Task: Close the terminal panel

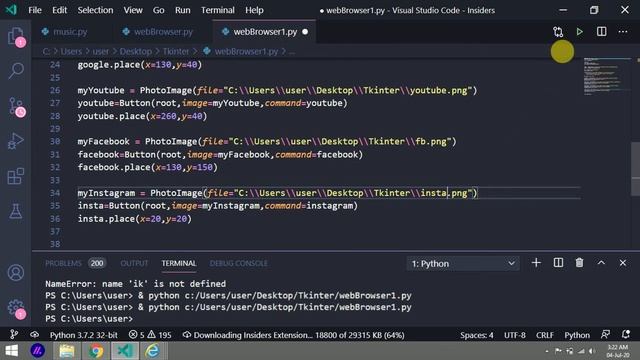Action: (623, 263)
